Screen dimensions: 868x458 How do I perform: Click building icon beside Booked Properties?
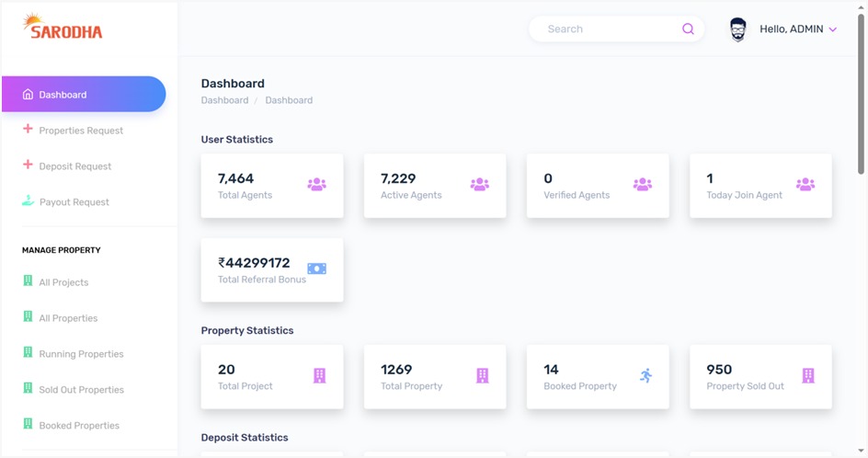(28, 424)
